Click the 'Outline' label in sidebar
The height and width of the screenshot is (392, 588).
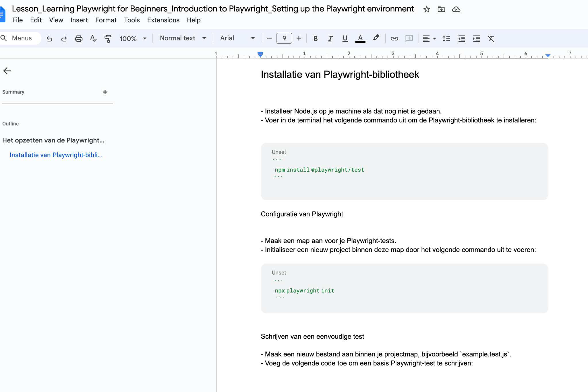point(11,124)
